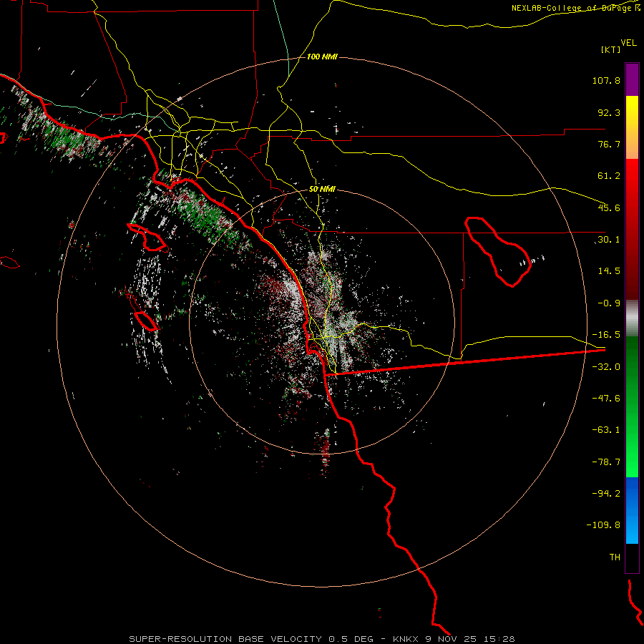644x644 pixels.
Task: Click the -0.9 velocity legend value
Action: click(x=609, y=303)
